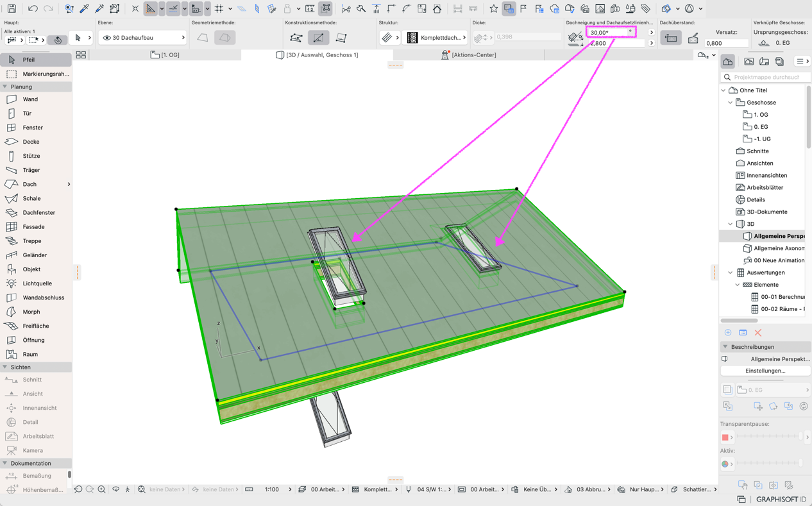812x506 pixels.
Task: Select the Fenster tool
Action: tap(36, 128)
